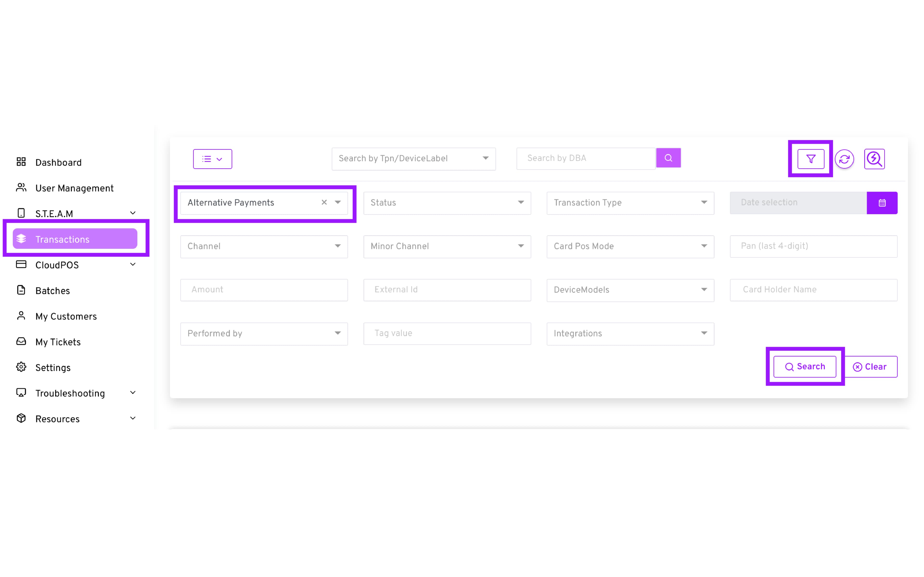Open the Transaction Type dropdown
This screenshot has width=924, height=577.
point(630,203)
